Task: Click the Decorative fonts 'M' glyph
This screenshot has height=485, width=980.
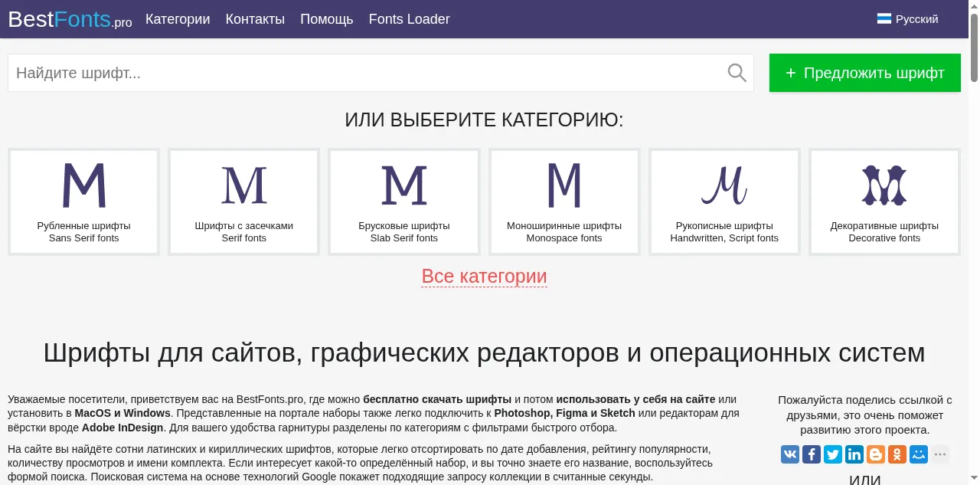Action: pyautogui.click(x=884, y=185)
